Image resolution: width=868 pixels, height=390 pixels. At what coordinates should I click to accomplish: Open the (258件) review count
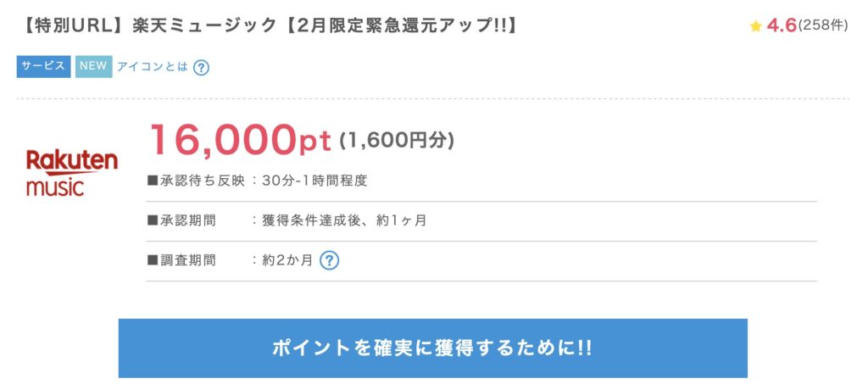[823, 25]
